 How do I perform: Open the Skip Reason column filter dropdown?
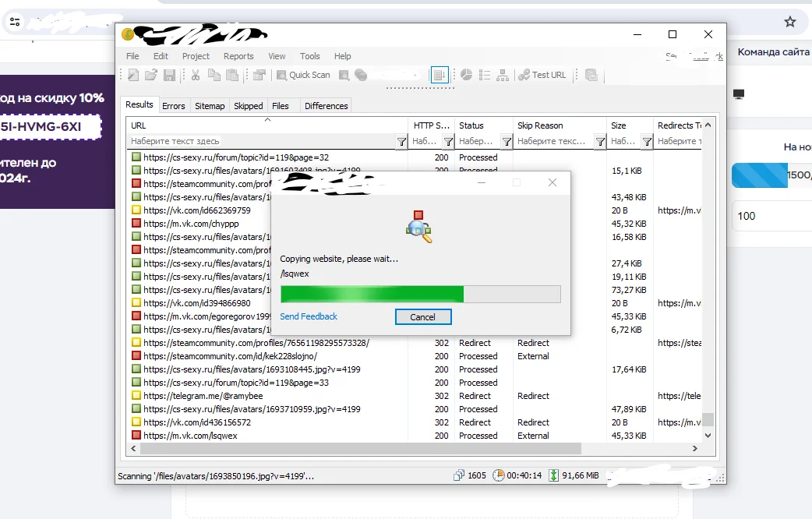600,142
